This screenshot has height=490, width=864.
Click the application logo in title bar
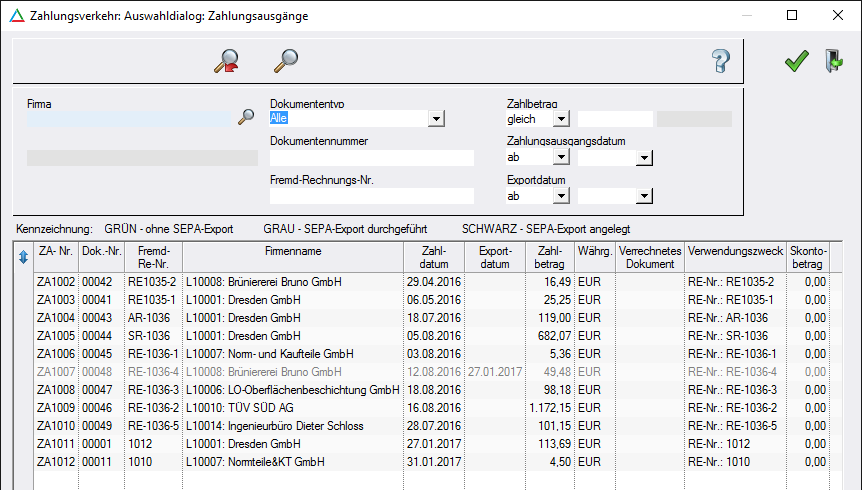[12, 15]
